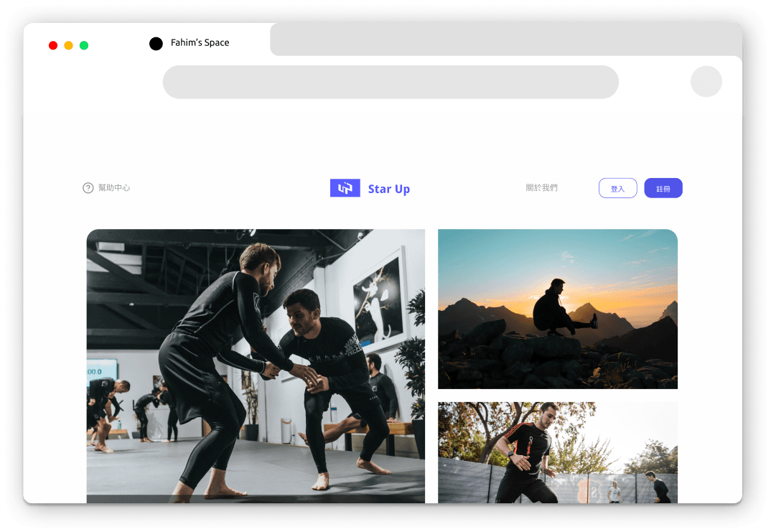
Task: Click the Star Up logo icon
Action: (345, 188)
